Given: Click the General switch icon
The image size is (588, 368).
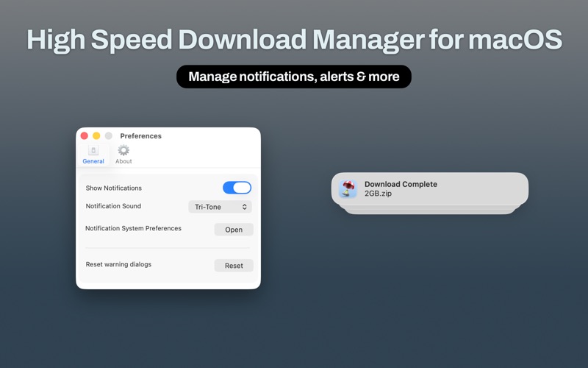Looking at the screenshot, I should click(93, 150).
